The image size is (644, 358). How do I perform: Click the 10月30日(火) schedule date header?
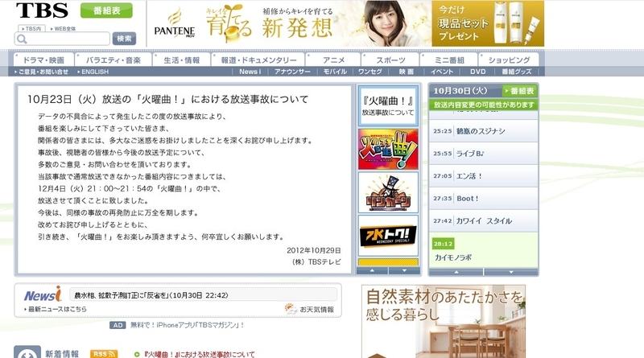[460, 91]
